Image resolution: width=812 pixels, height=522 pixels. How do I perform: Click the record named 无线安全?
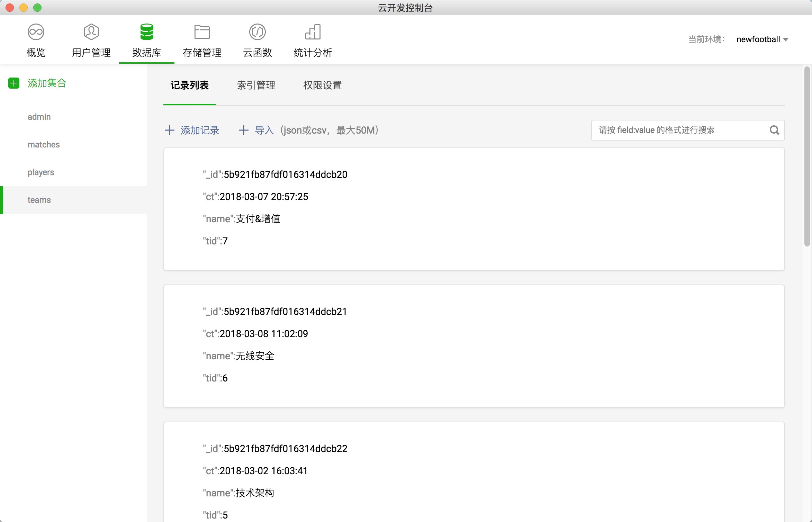254,356
